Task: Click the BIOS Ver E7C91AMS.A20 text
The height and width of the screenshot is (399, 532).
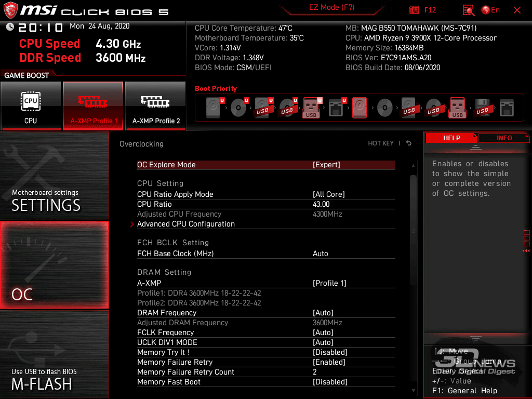Action: click(389, 58)
